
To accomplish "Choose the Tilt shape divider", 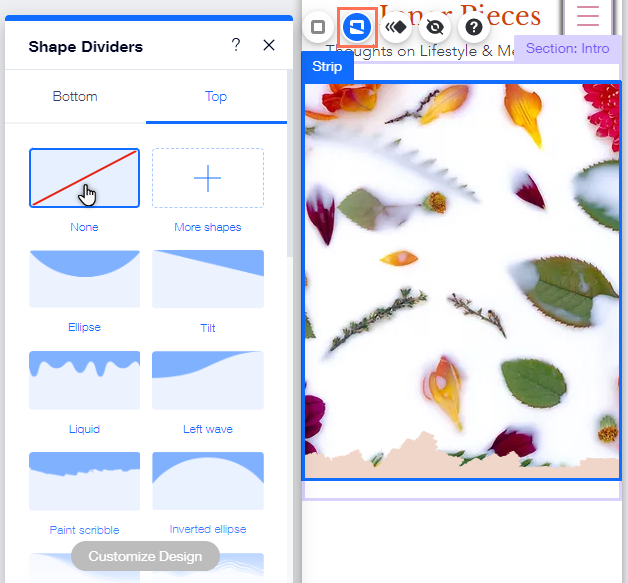I will (x=208, y=279).
